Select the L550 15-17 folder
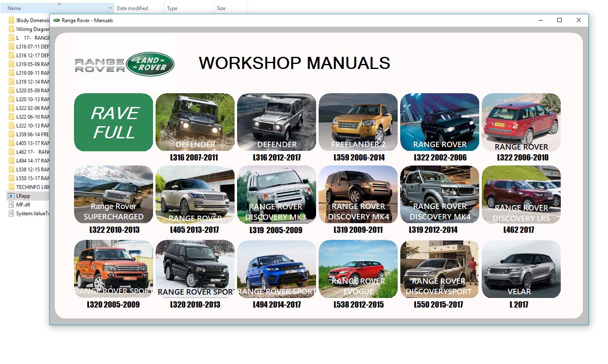Image resolution: width=608 pixels, height=364 pixels. [x=29, y=178]
